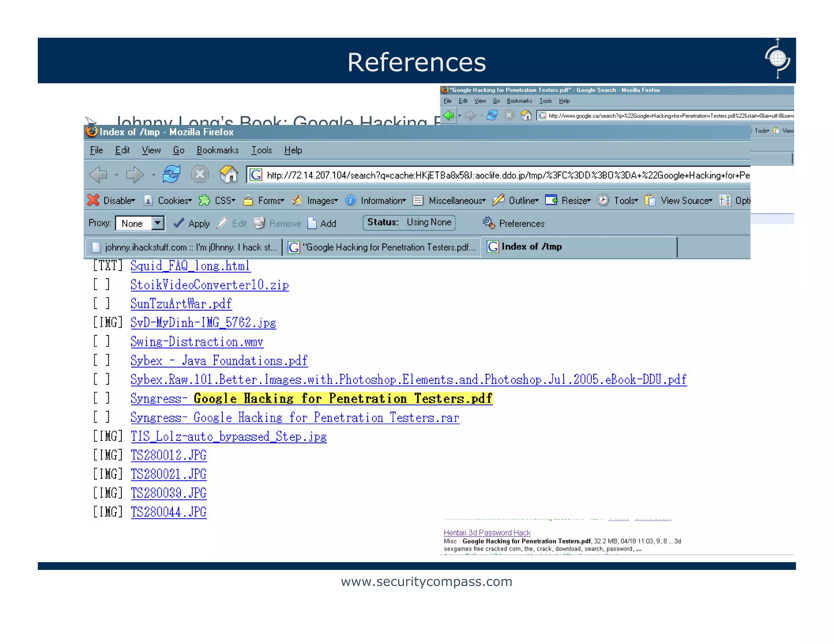Select the Index of /tmp tab
This screenshot has height=644, width=834.
579,247
